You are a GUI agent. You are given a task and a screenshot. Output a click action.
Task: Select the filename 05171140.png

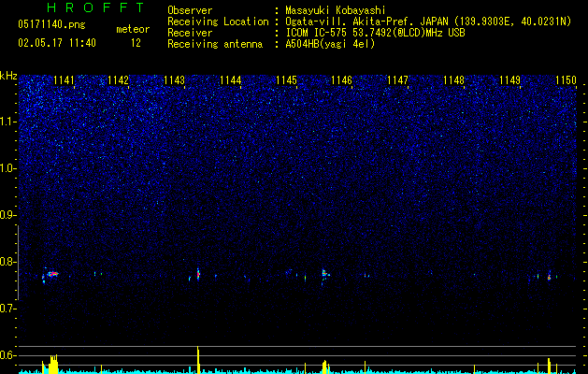click(x=51, y=24)
